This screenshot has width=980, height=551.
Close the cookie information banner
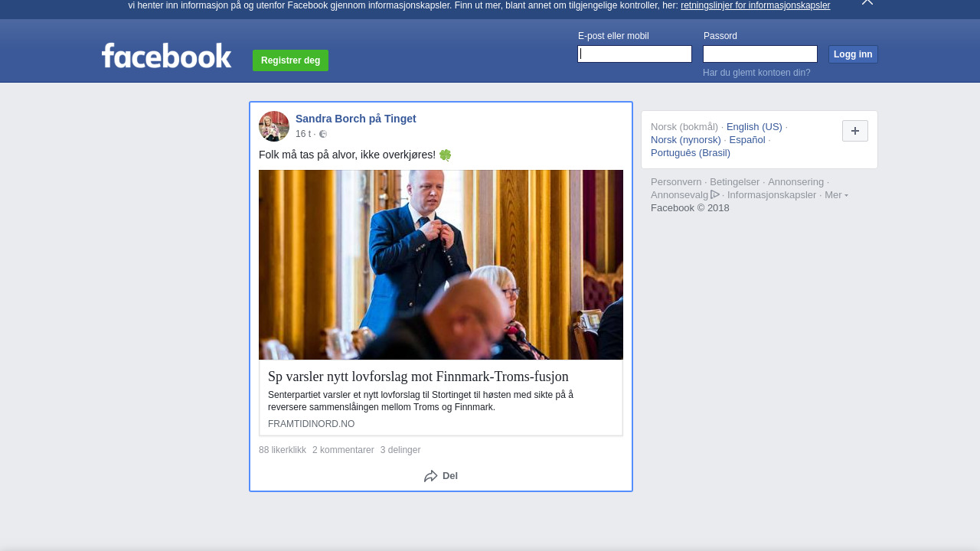867,2
